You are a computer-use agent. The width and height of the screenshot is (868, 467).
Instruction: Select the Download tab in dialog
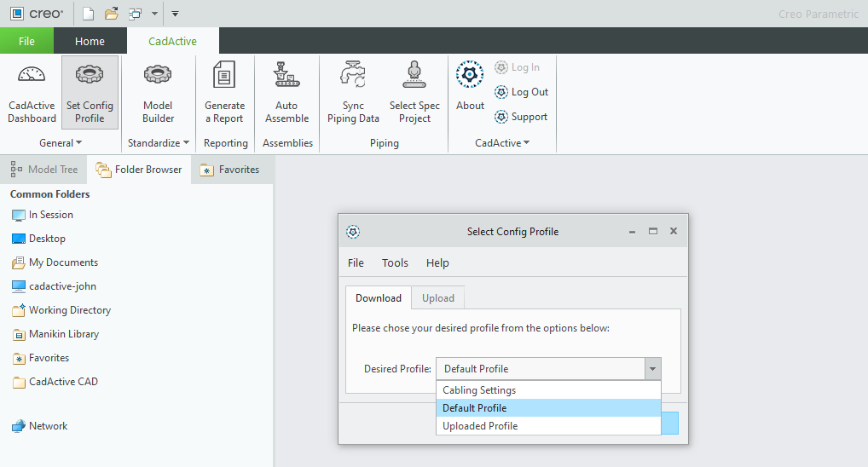[x=379, y=297]
